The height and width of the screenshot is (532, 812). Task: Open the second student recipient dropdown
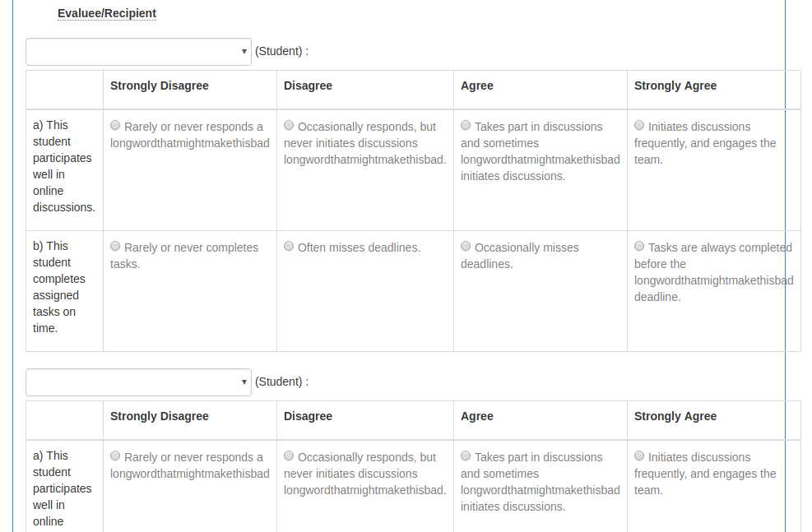pyautogui.click(x=138, y=382)
